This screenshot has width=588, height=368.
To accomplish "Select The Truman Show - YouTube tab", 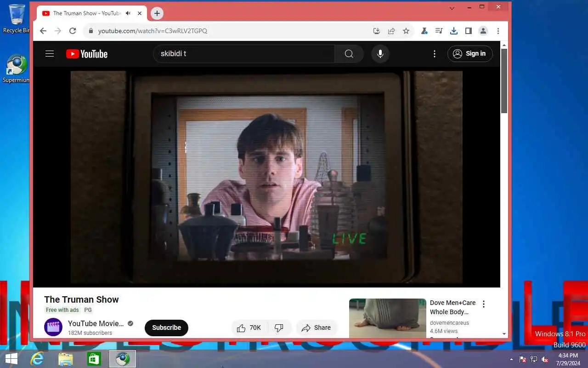I will (92, 13).
